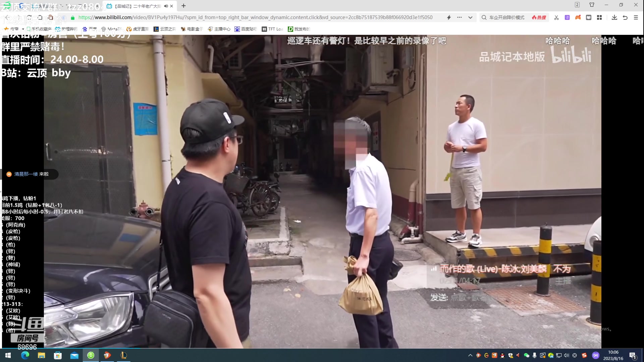Open the orange game controller extension

[578, 17]
